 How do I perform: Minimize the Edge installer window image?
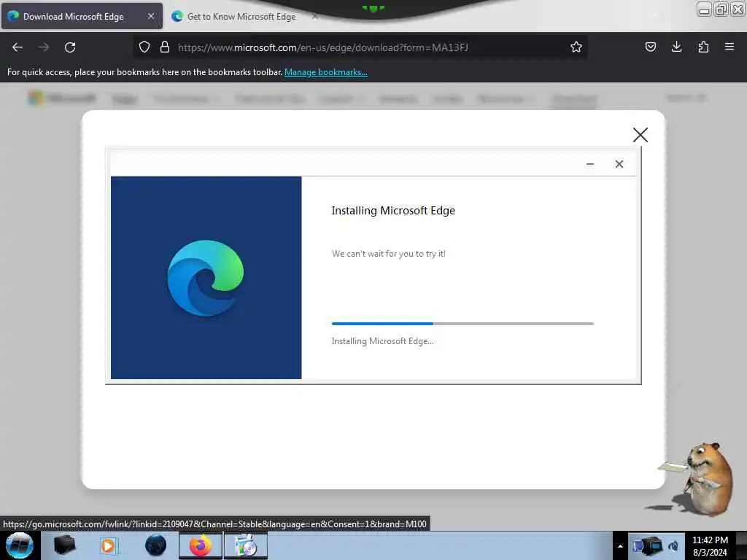click(589, 164)
